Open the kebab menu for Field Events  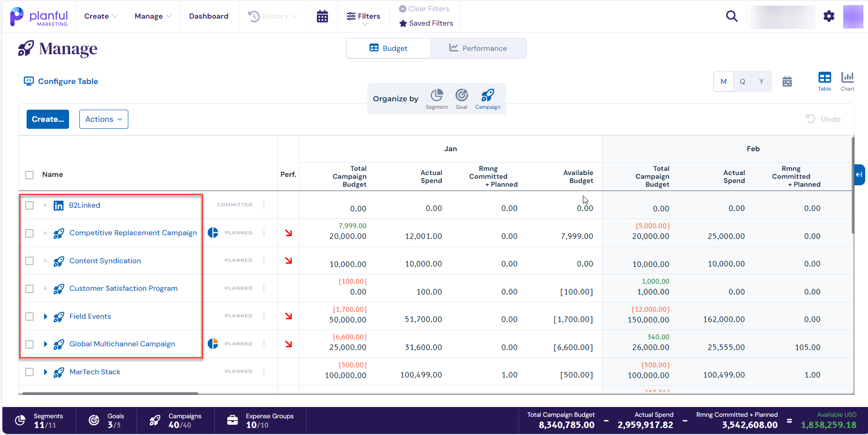coord(264,316)
